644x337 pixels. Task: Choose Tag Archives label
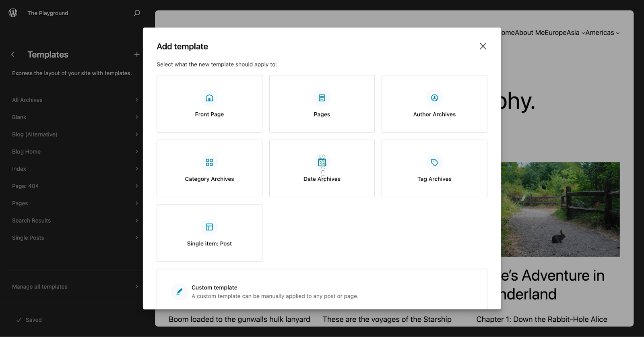coord(435,179)
